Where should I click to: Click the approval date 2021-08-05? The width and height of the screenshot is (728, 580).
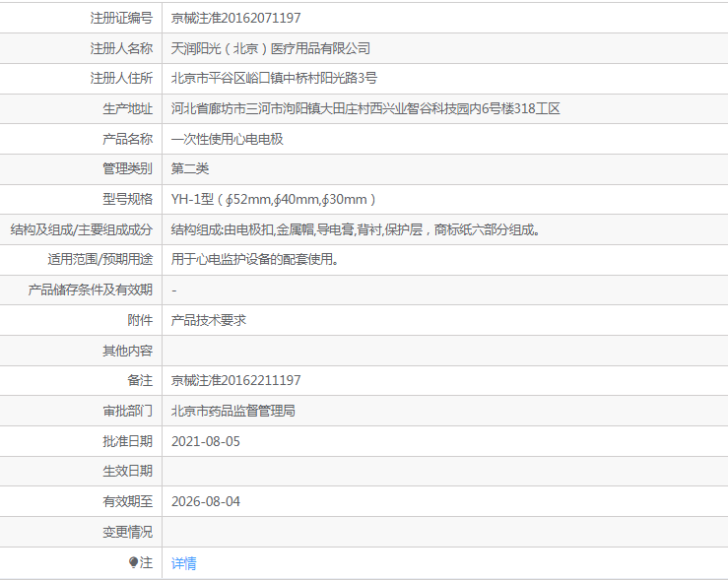(x=206, y=441)
